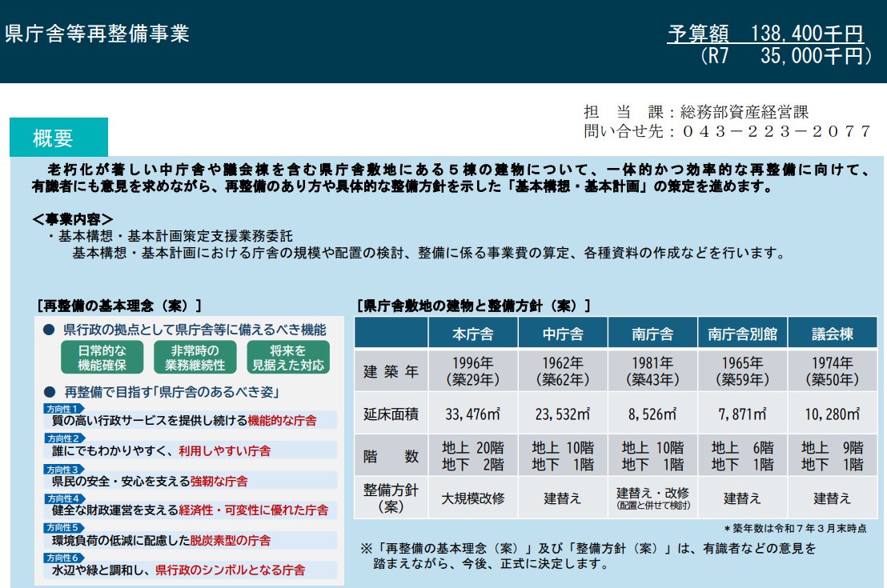Screen dimensions: 887x588
Task: Click the teal 概要 header badge
Action: 58,136
